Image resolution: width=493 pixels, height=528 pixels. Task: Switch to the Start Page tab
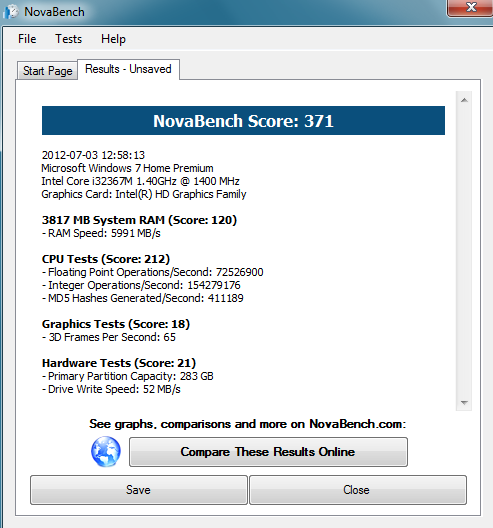coord(47,71)
